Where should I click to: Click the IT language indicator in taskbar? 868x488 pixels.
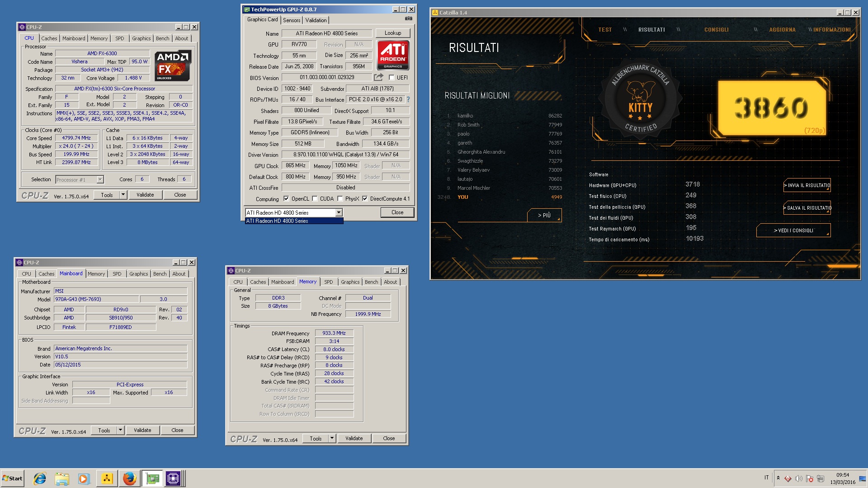[766, 478]
